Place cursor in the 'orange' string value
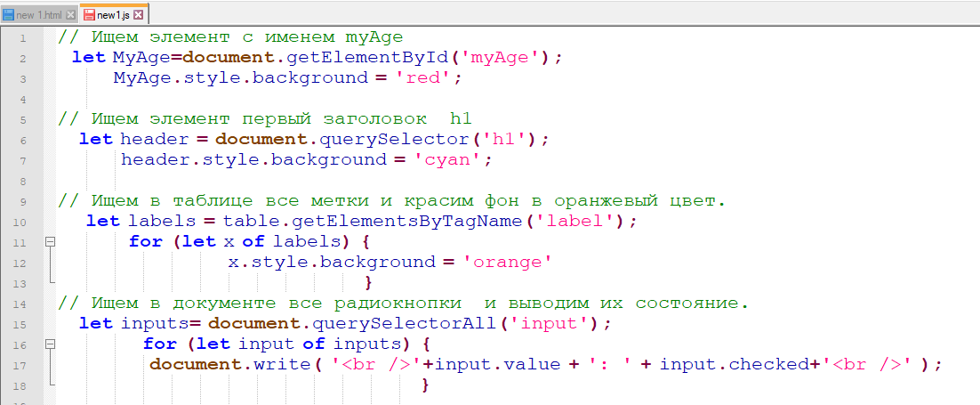Image resolution: width=980 pixels, height=405 pixels. coord(511,262)
